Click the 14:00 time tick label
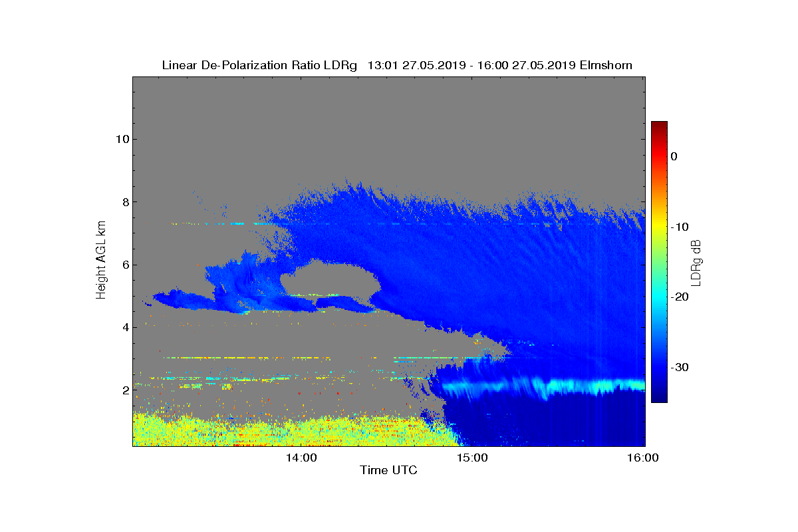 pos(301,458)
